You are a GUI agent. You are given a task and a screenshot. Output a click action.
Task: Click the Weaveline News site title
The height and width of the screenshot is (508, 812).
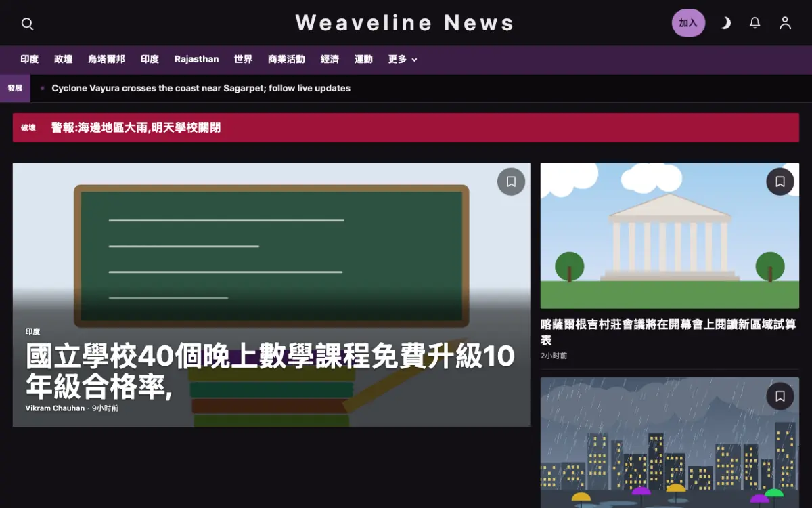tap(405, 23)
